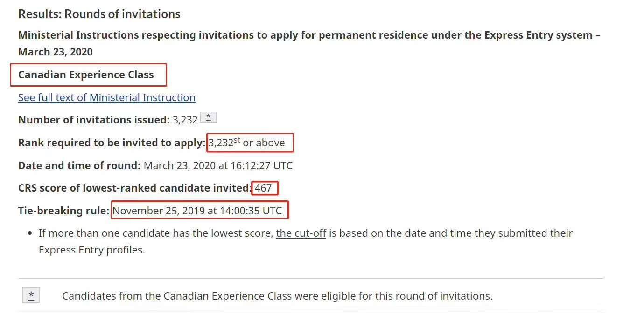The image size is (644, 315).
Task: Click the "Rank required to be invited" label
Action: click(112, 143)
